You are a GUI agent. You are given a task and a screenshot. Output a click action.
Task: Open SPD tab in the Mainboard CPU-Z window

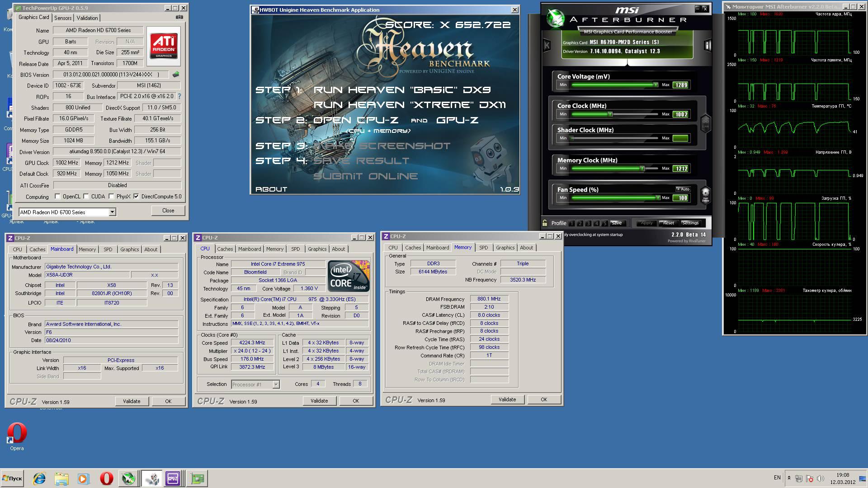[x=108, y=249]
